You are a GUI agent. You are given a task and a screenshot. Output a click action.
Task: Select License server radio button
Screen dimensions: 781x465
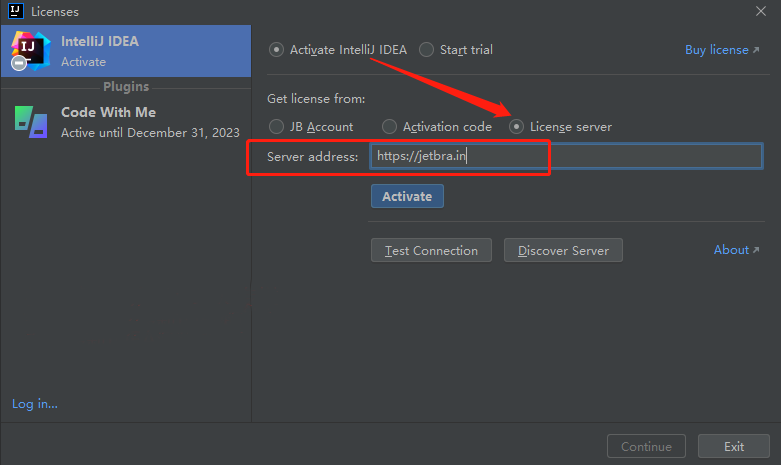coord(517,126)
